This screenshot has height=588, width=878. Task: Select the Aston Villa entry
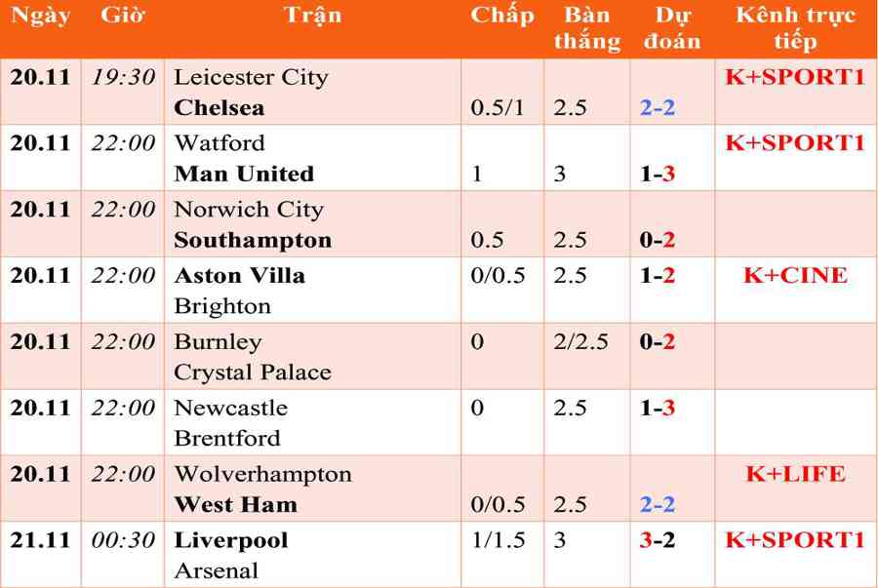pyautogui.click(x=240, y=275)
